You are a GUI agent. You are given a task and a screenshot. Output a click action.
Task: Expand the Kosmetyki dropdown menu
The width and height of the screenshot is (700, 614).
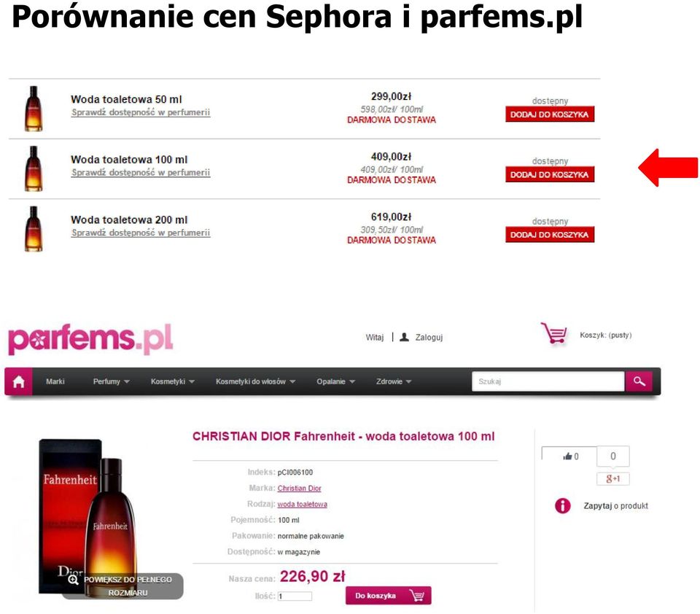(172, 381)
